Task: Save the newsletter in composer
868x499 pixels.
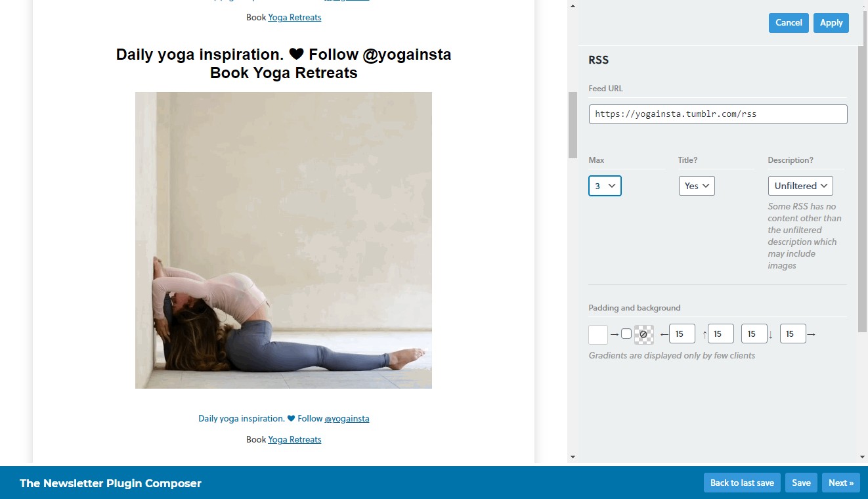Action: coord(801,483)
